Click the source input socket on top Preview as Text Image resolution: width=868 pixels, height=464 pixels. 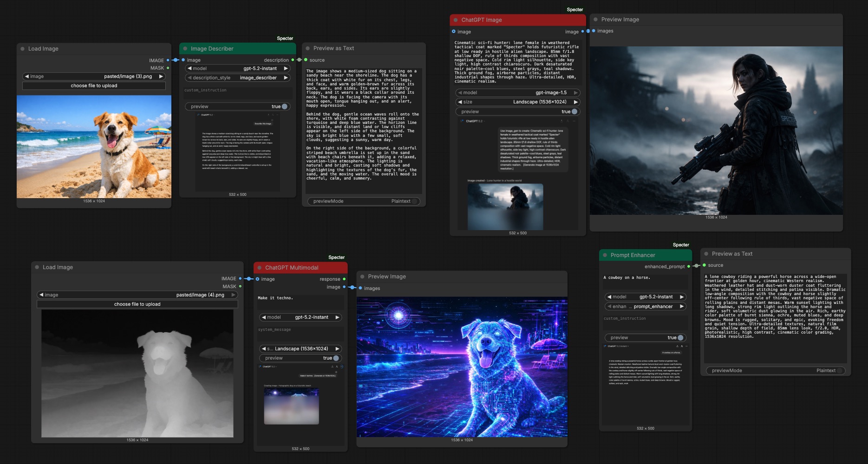306,60
